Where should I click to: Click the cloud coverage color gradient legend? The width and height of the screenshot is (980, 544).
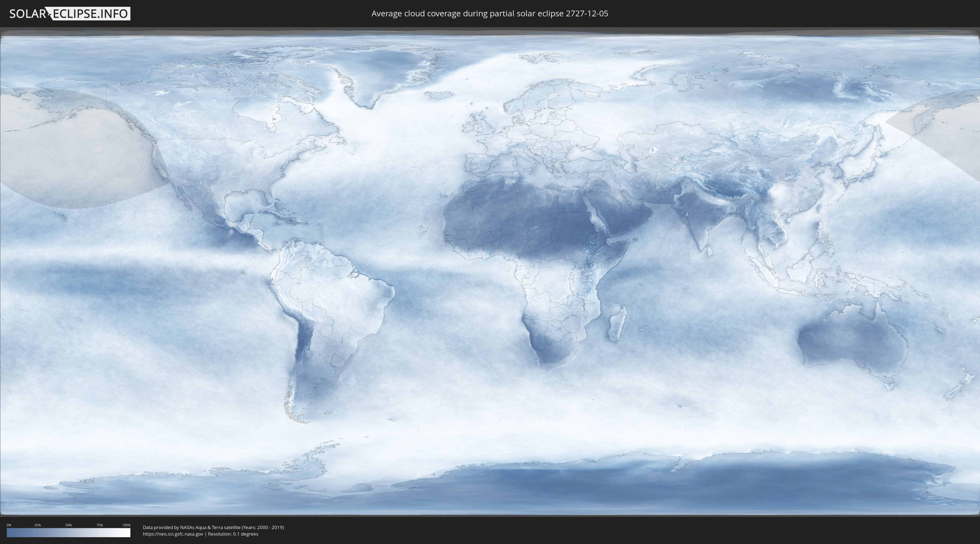pyautogui.click(x=69, y=533)
